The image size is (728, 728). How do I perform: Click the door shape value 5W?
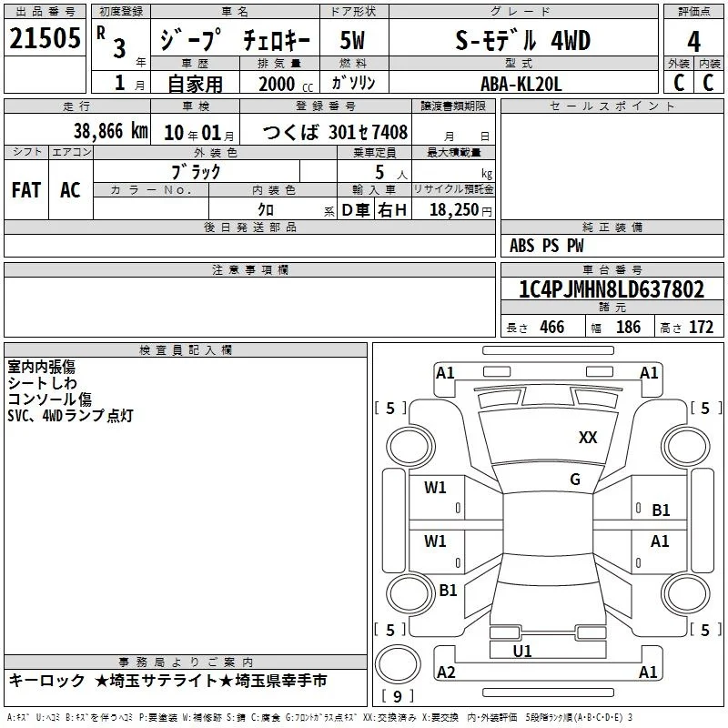coord(352,40)
